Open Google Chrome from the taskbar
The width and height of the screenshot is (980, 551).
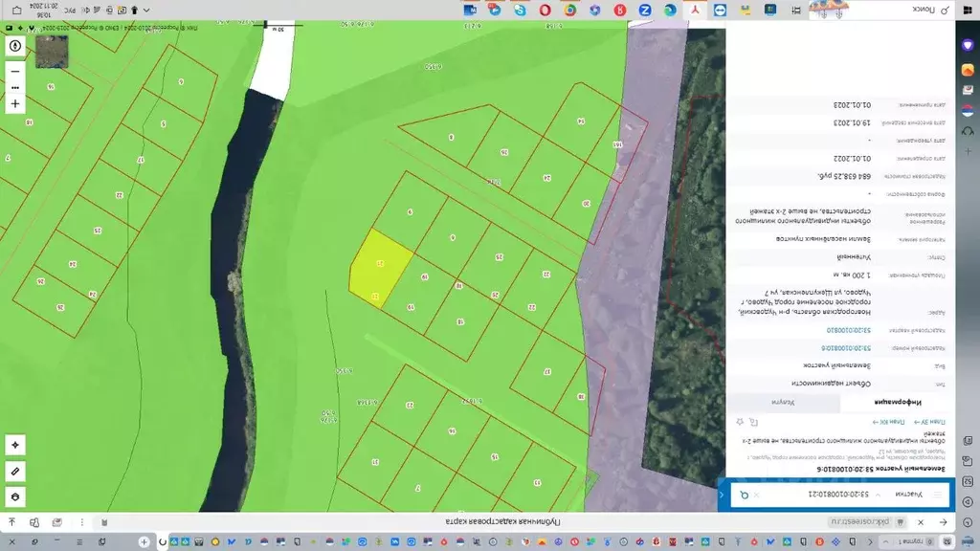[x=570, y=10]
